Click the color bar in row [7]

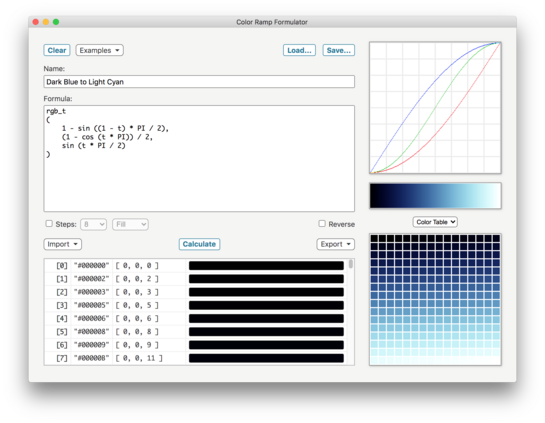(x=266, y=358)
